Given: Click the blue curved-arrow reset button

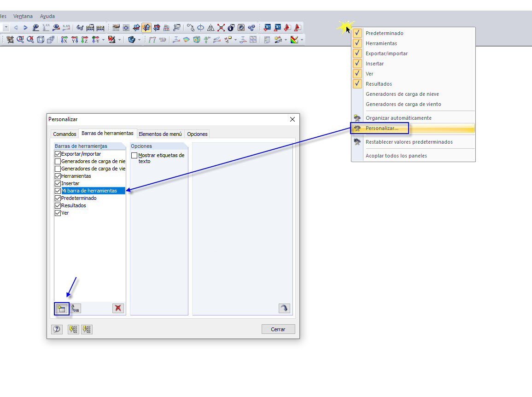Looking at the screenshot, I should point(284,308).
